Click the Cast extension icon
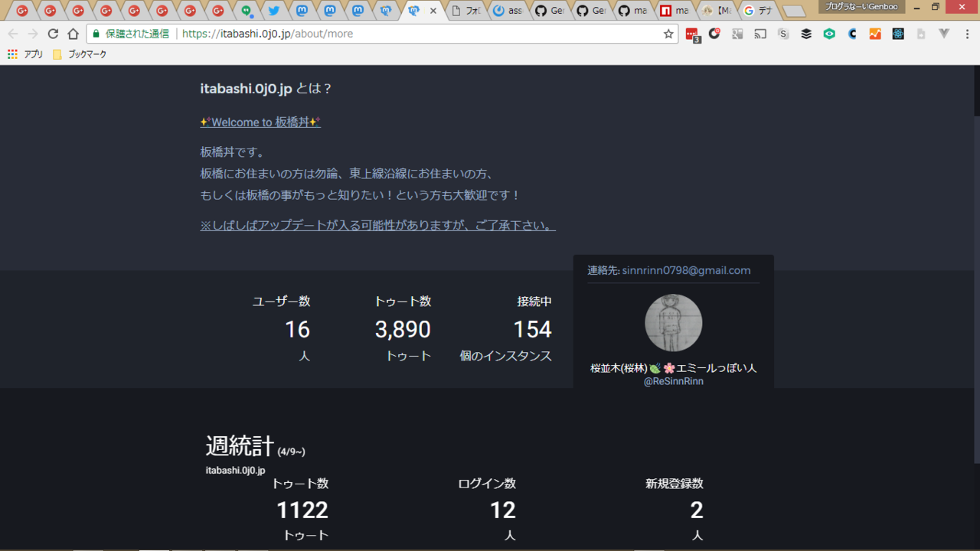 760,34
